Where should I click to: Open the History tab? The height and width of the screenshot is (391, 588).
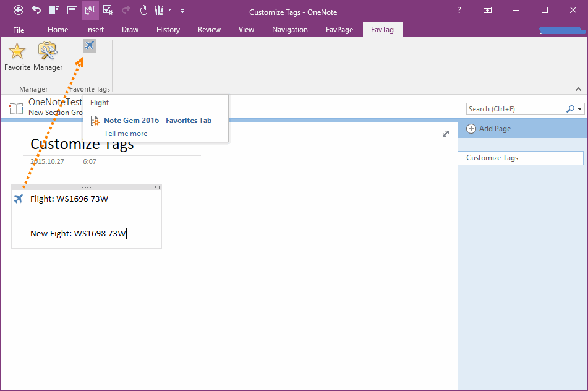[168, 30]
